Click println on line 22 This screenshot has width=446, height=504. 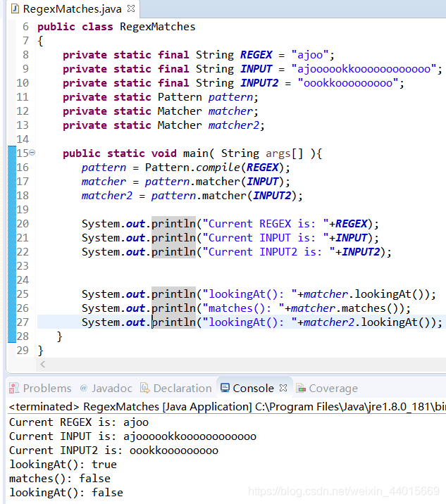point(173,252)
